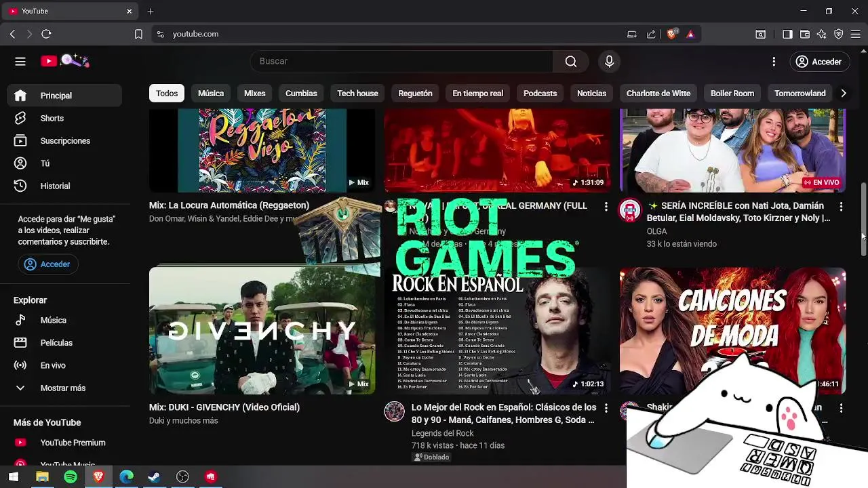Open the YouTube hamburger guide menu
This screenshot has width=868, height=488.
coord(20,62)
